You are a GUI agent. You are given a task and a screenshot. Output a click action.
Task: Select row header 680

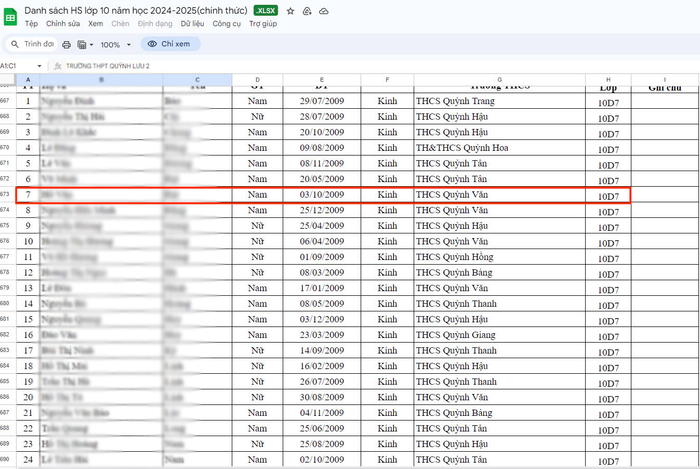(8, 303)
